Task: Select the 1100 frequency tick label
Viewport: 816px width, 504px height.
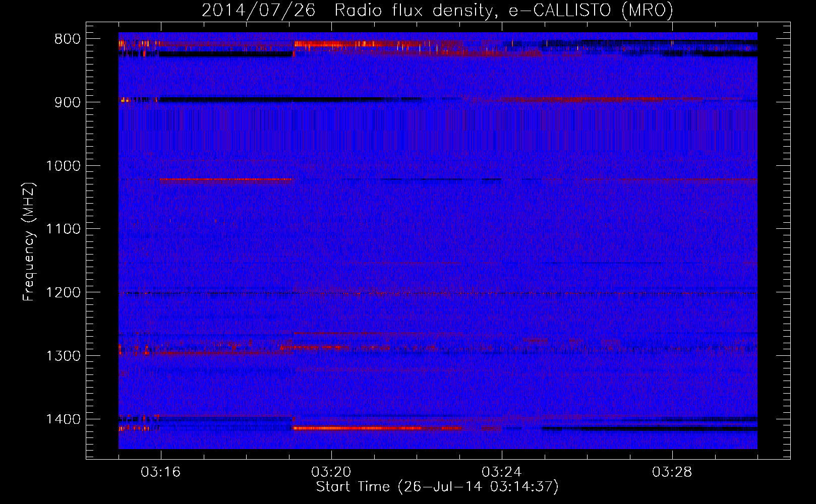Action: tap(63, 229)
